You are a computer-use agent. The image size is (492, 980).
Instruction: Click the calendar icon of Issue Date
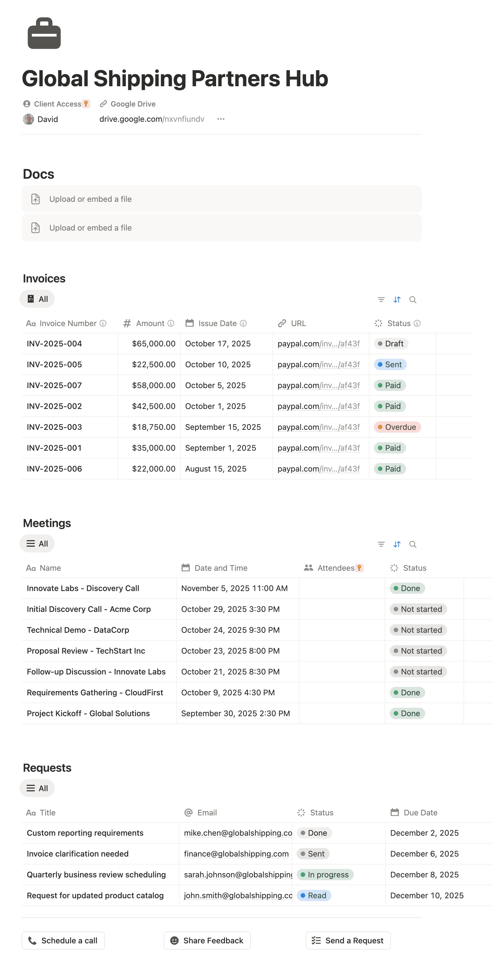[189, 323]
